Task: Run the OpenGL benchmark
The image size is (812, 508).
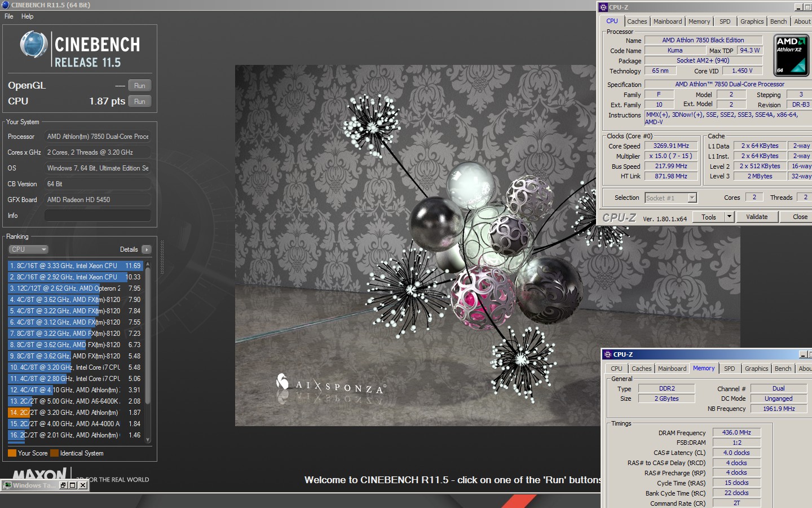Action: (140, 86)
